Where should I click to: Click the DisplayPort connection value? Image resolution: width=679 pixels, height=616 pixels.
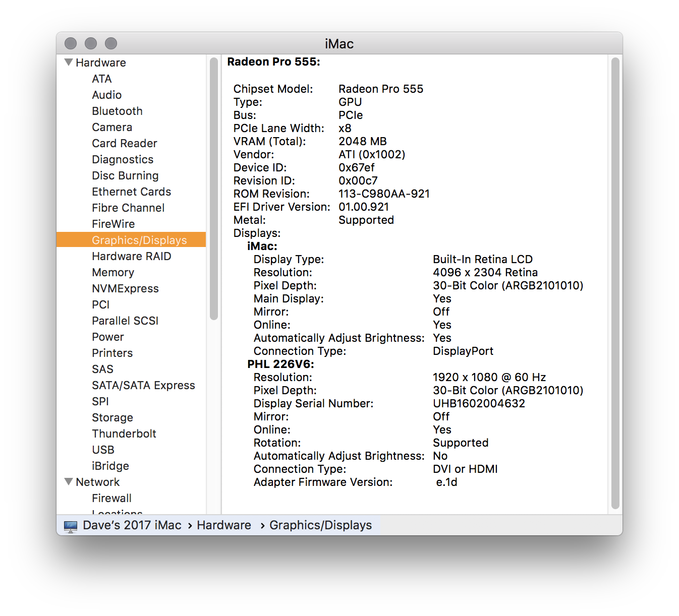coord(463,351)
